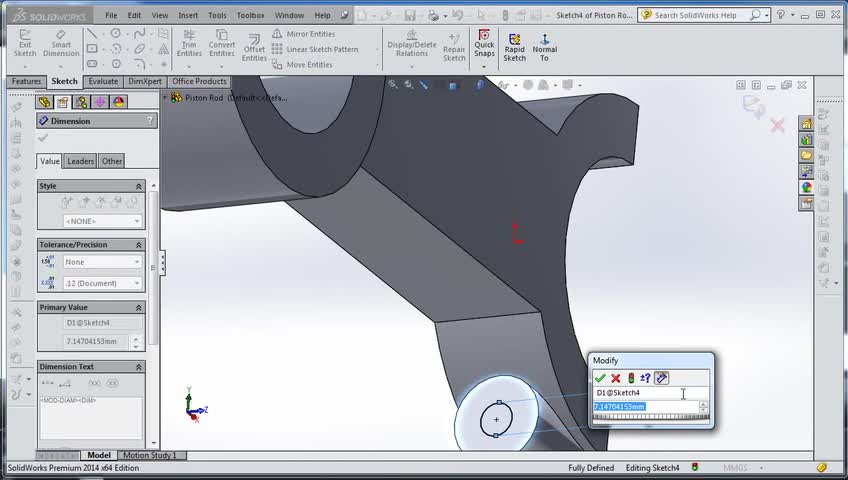Switch to the Features tab

(x=26, y=82)
